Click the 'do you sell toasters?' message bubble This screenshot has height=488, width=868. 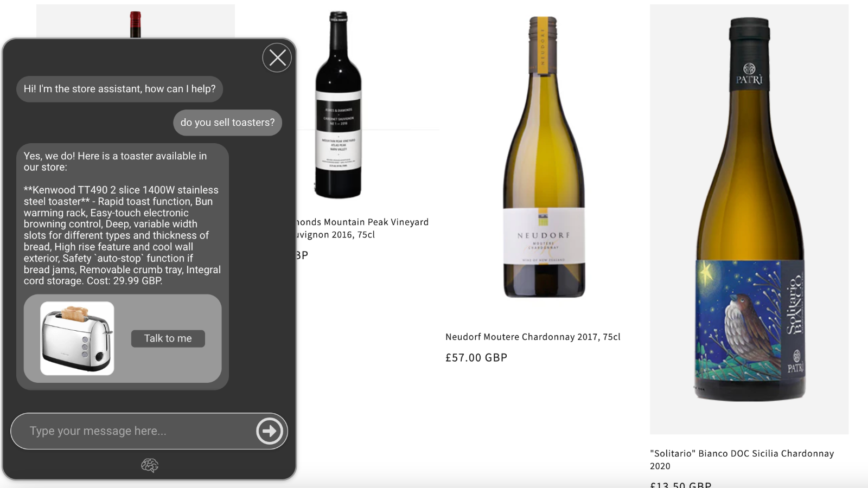[x=228, y=123]
